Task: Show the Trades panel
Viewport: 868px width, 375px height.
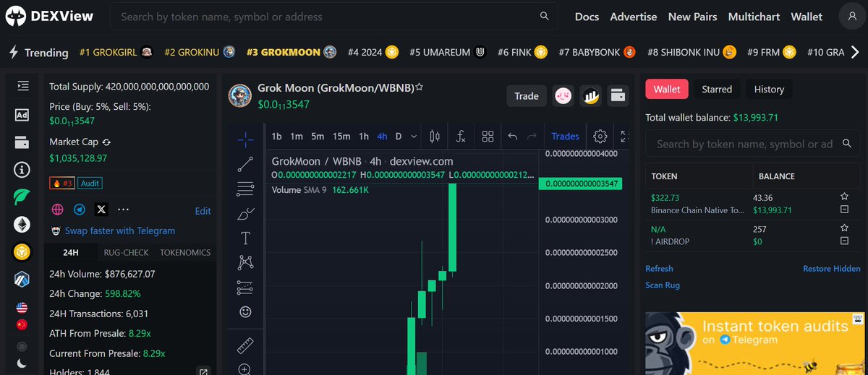Action: [x=565, y=136]
